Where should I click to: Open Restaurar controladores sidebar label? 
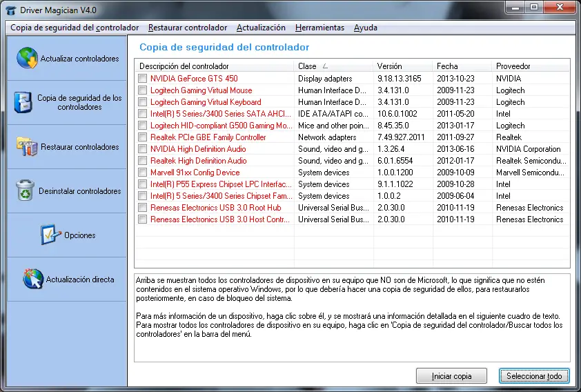tap(79, 147)
